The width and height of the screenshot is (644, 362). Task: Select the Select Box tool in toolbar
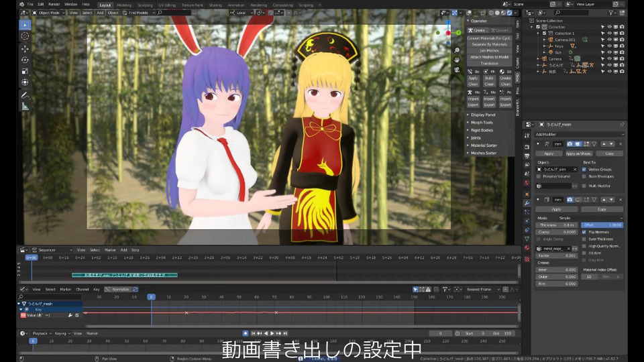pyautogui.click(x=25, y=25)
